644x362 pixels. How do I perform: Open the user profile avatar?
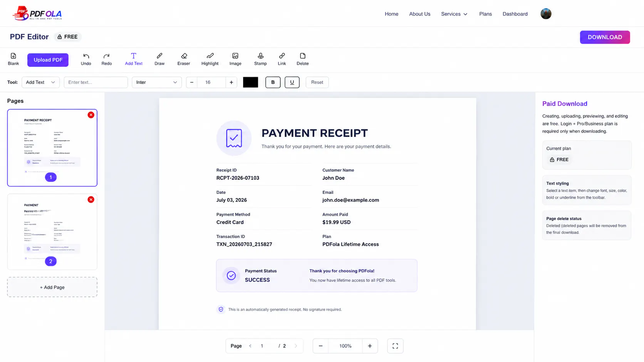(x=546, y=14)
